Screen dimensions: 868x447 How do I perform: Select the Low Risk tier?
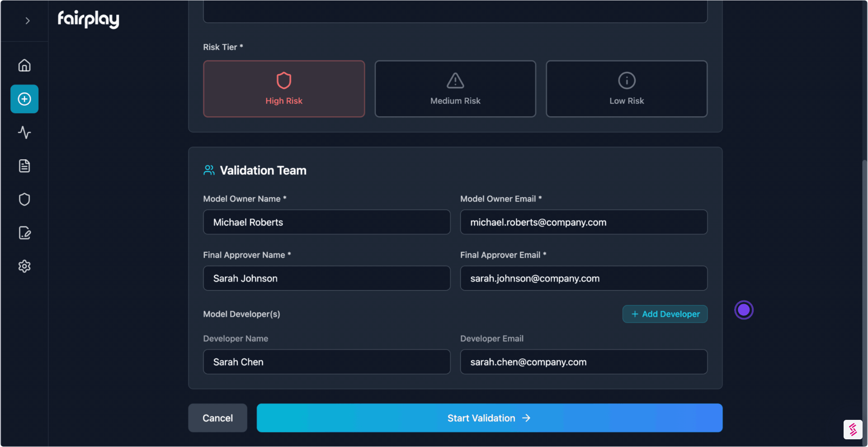coord(627,89)
